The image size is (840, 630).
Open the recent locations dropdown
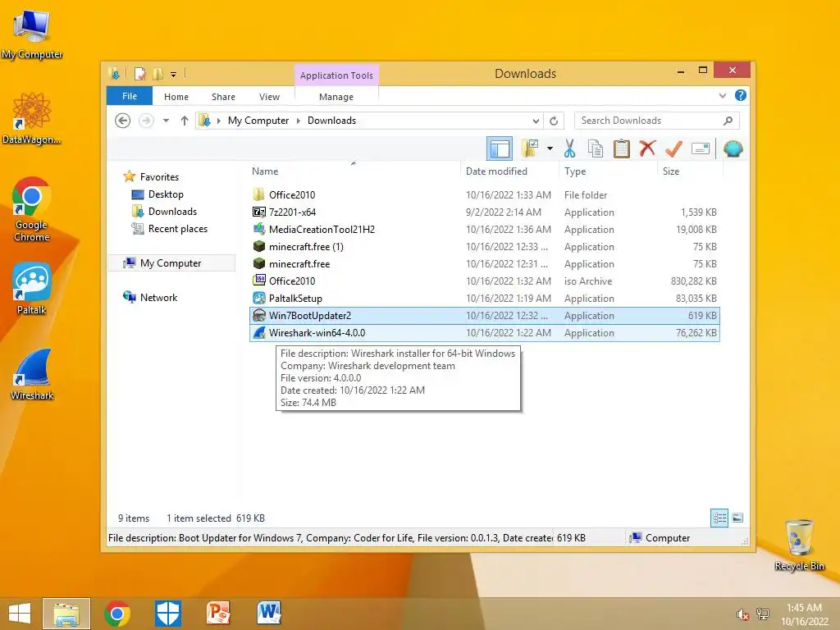pyautogui.click(x=166, y=121)
